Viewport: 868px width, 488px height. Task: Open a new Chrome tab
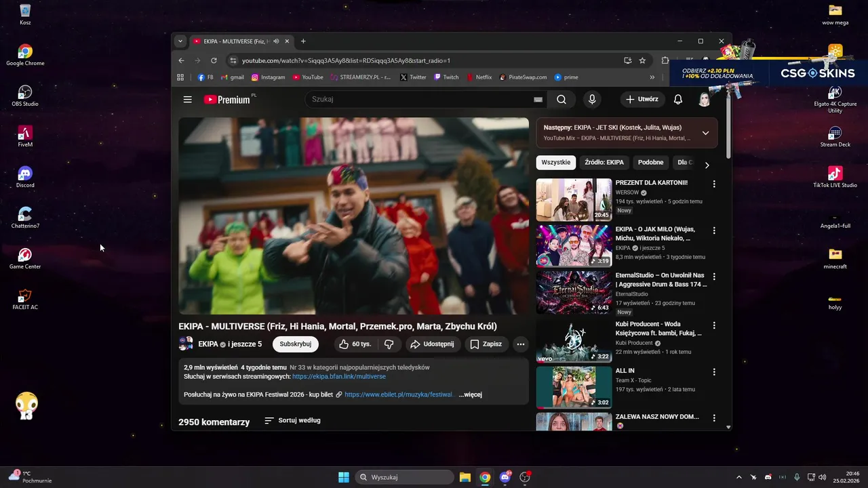tap(303, 41)
